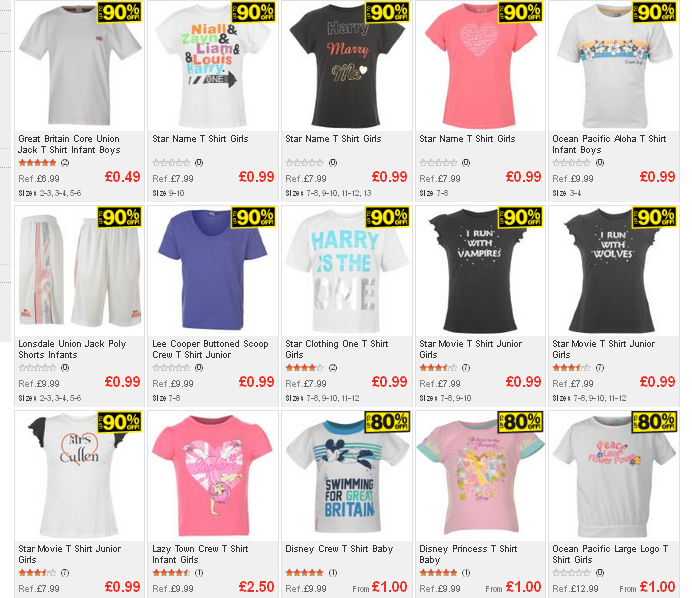The height and width of the screenshot is (598, 692).
Task: Click the 'Swimming for Great Britain' Disney shirt image
Action: coord(347,476)
